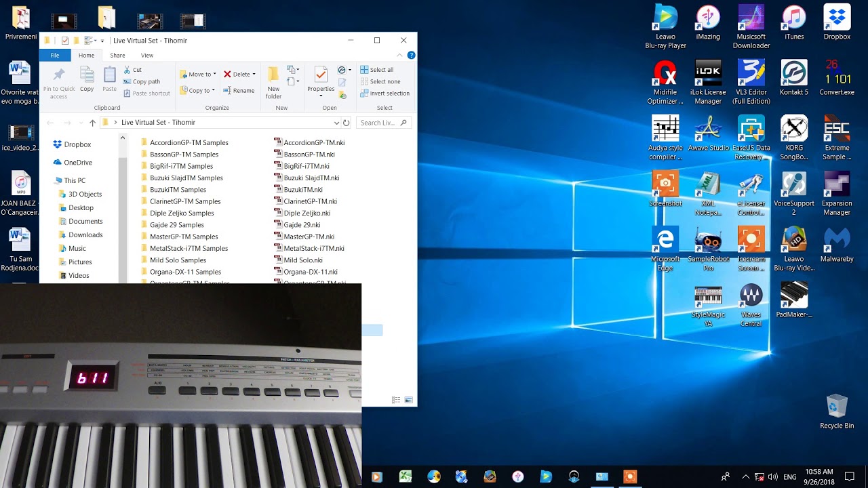Expand the Delete dropdown arrow
This screenshot has width=868, height=488.
pos(254,75)
